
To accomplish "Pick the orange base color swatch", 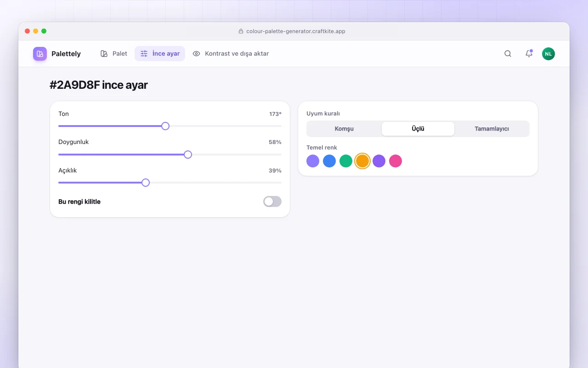I will [x=362, y=161].
